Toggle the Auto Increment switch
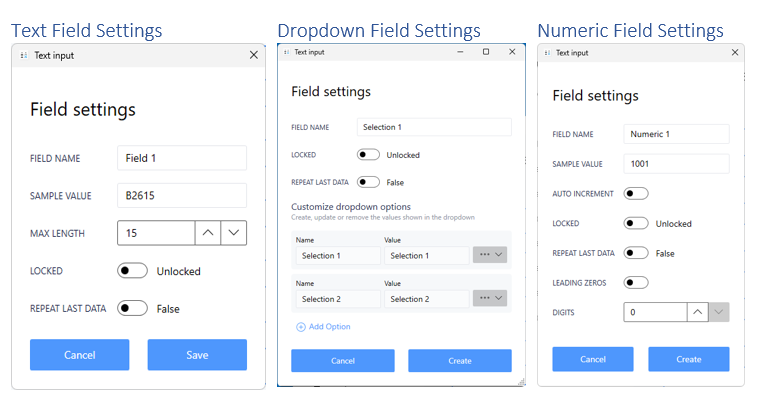Screen dimensions: 758x405 [x=636, y=193]
